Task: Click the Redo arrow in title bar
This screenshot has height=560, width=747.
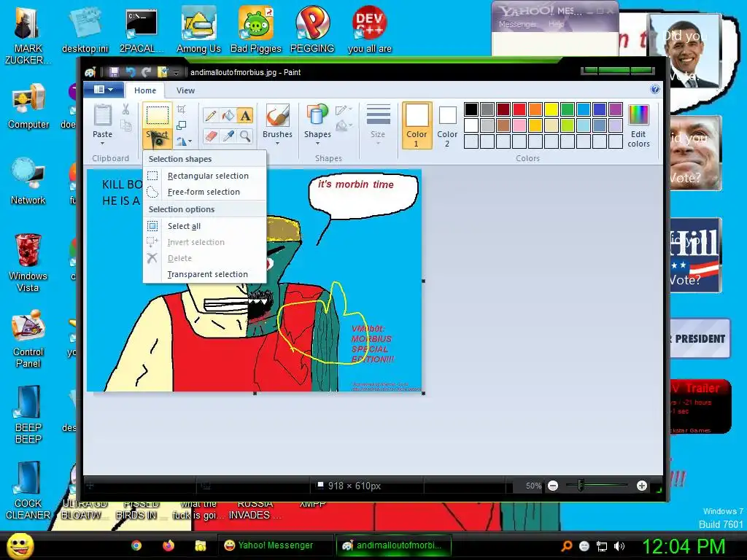Action: point(146,72)
